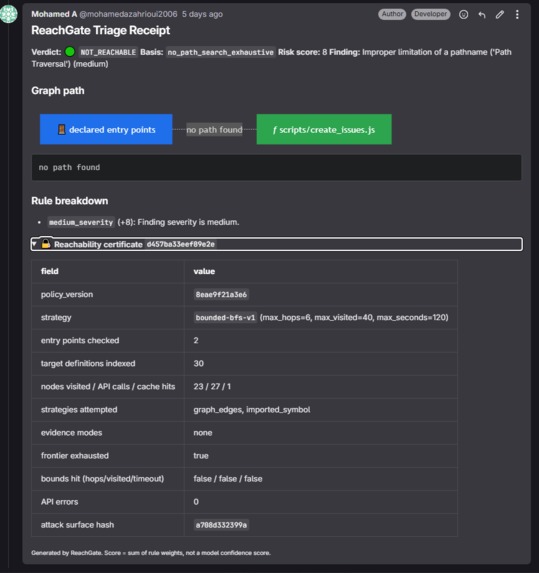The image size is (539, 573).
Task: Click the lock icon on Reachability certificate
Action: click(46, 244)
